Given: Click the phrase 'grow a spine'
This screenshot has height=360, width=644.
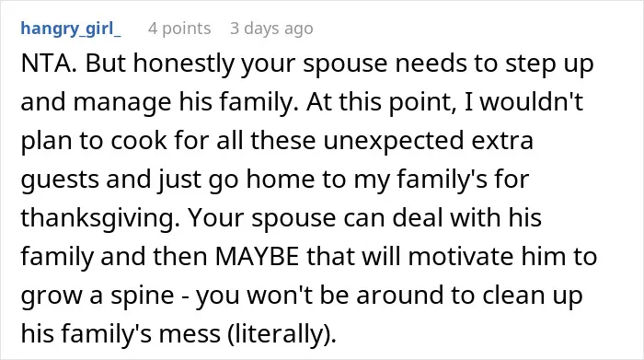Looking at the screenshot, I should coord(98,296).
